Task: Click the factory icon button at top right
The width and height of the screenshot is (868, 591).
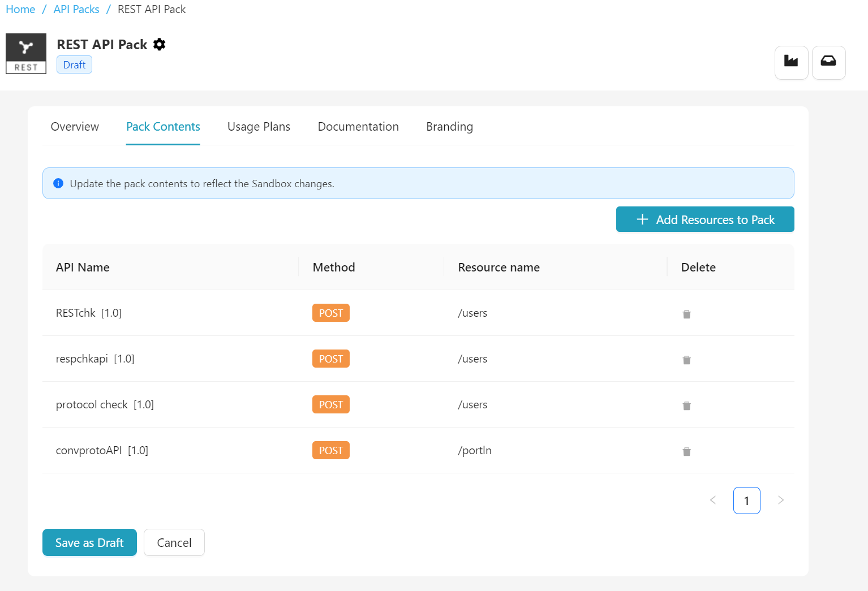Action: pyautogui.click(x=791, y=62)
